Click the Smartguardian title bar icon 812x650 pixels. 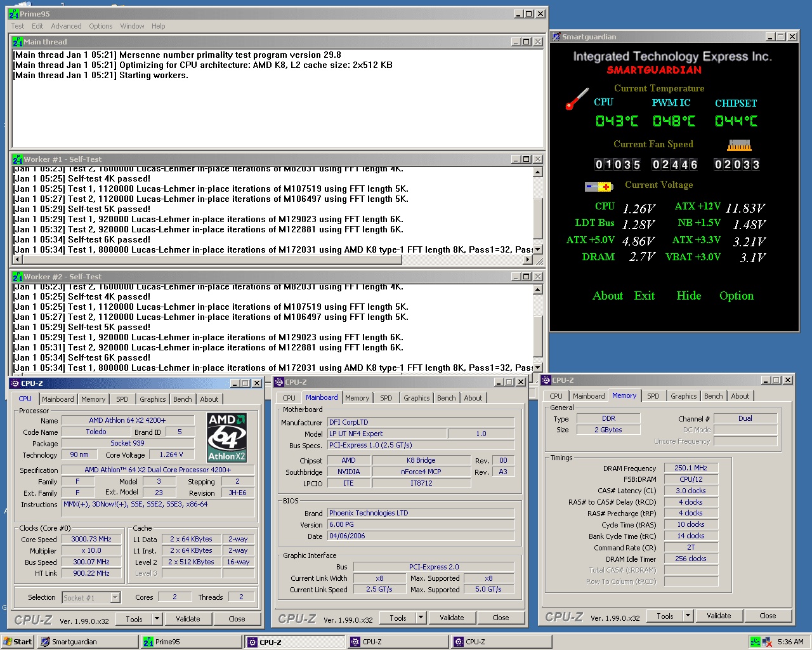pos(556,37)
